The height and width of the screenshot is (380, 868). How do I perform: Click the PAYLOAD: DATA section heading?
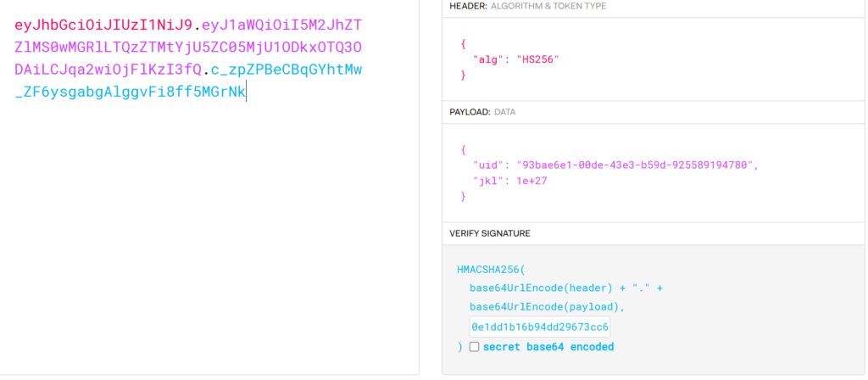(482, 112)
